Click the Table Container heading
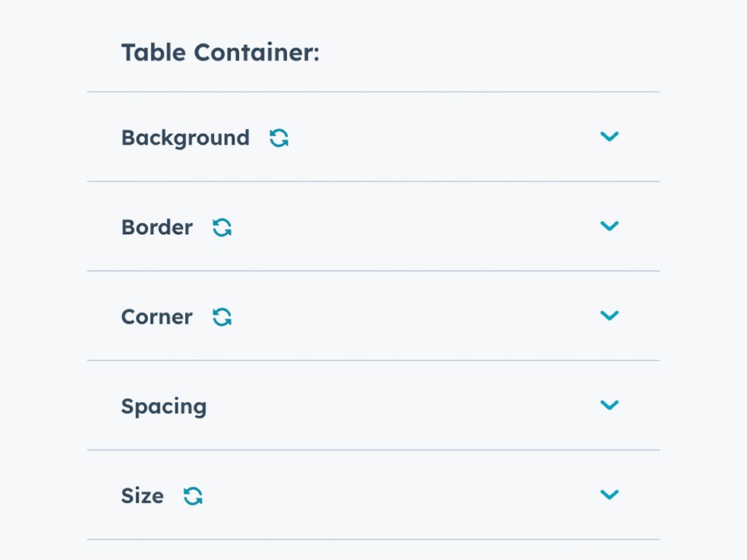 (220, 54)
